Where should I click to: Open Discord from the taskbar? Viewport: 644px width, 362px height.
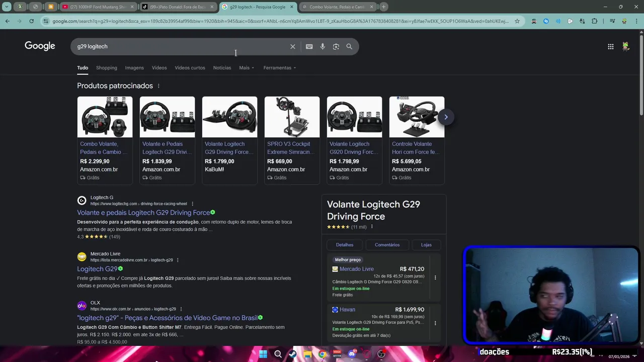click(x=352, y=354)
